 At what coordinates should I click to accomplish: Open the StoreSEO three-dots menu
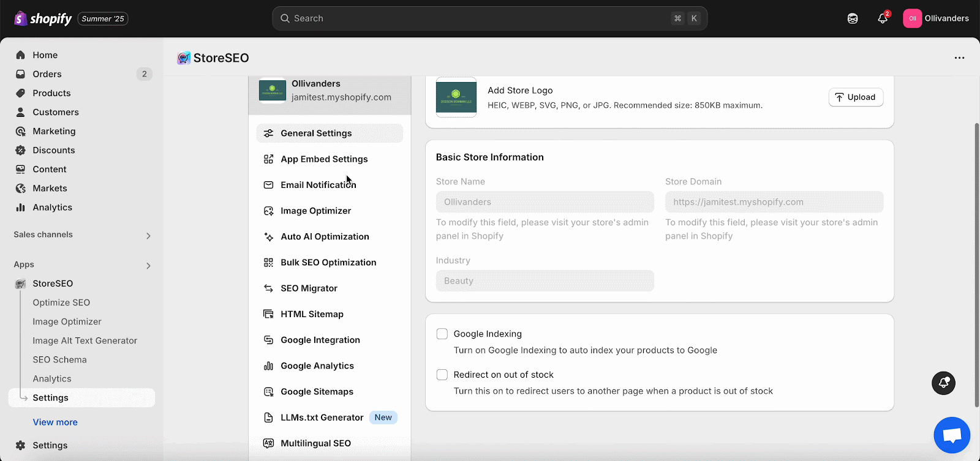pyautogui.click(x=959, y=58)
